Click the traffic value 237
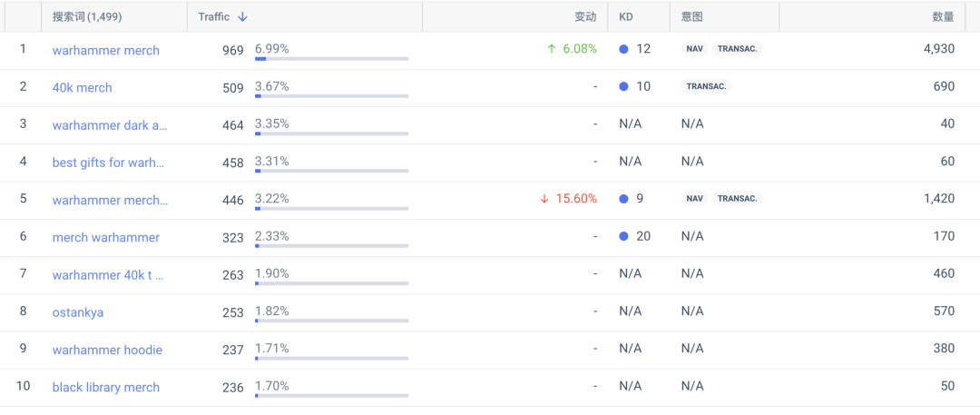 233,351
